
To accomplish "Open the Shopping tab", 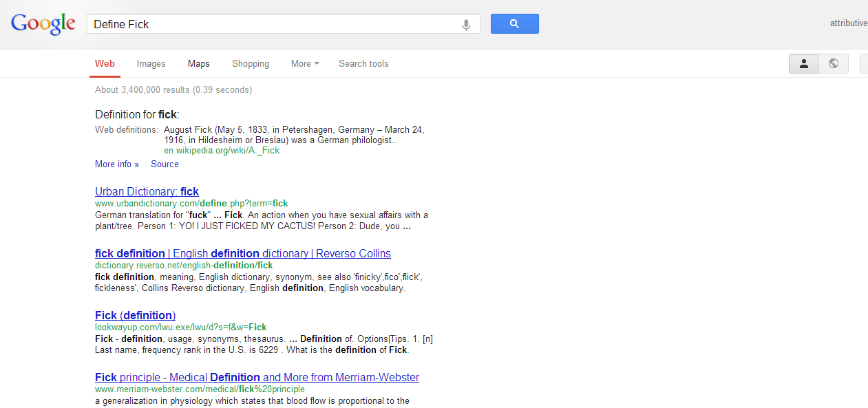I will [251, 63].
